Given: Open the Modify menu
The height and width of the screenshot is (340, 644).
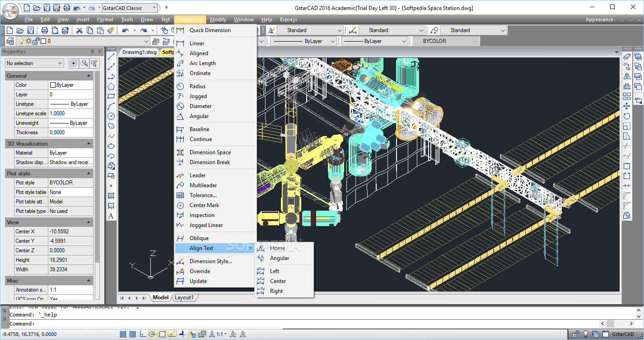Looking at the screenshot, I should coord(218,19).
